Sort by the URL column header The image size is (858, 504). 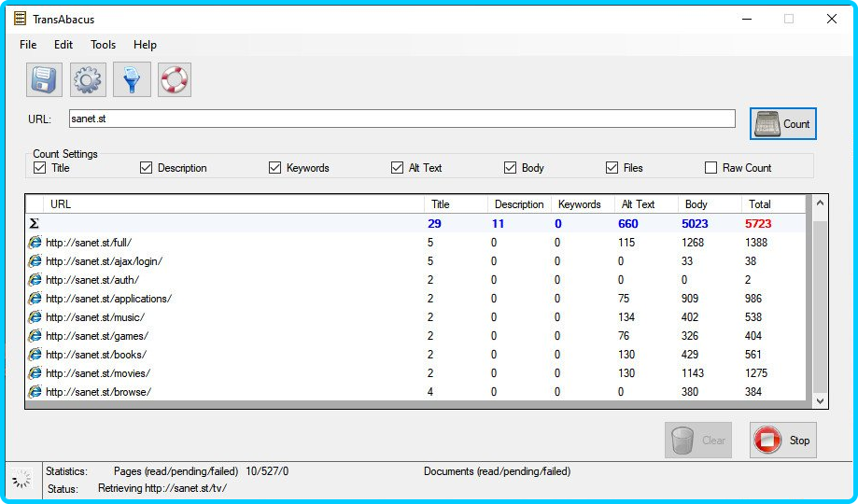[x=233, y=204]
